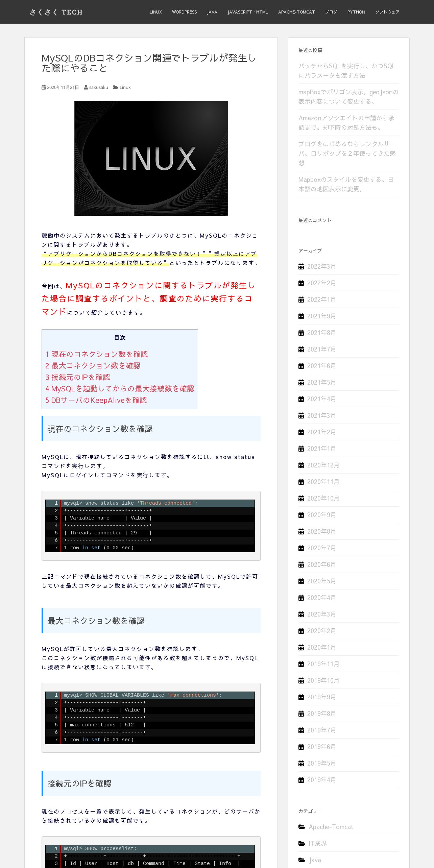This screenshot has width=434, height=868.
Task: Open the 2020年2月 archive link
Action: tap(321, 631)
